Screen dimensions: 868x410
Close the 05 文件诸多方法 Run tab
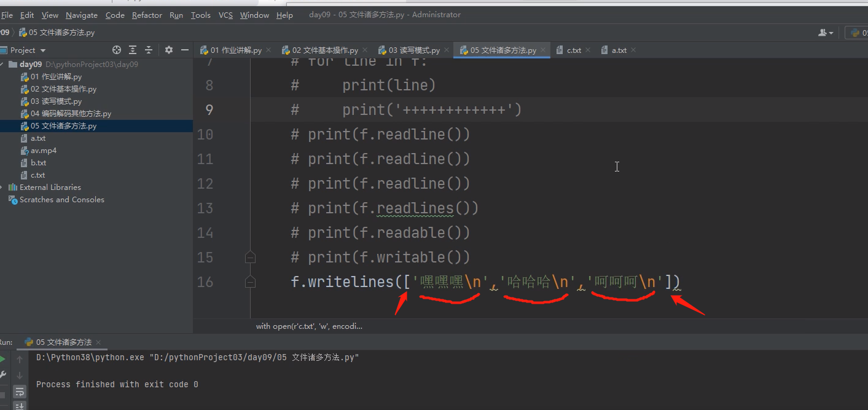(98, 342)
